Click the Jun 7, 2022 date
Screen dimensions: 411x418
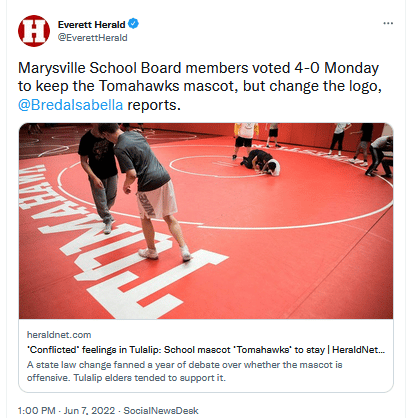pyautogui.click(x=89, y=410)
